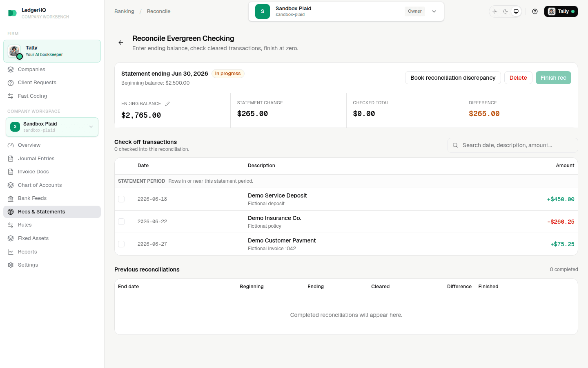Click the Amount column header
This screenshot has height=368, width=588.
pos(565,166)
